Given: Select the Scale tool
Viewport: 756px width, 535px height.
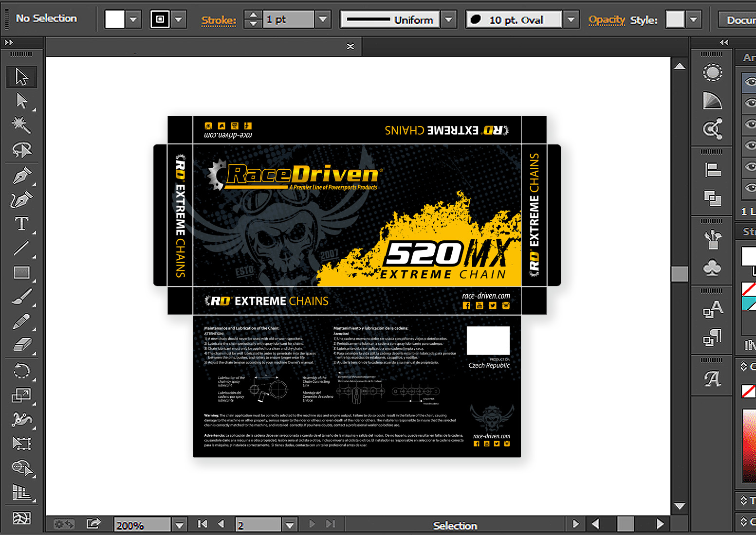Looking at the screenshot, I should pos(21,395).
